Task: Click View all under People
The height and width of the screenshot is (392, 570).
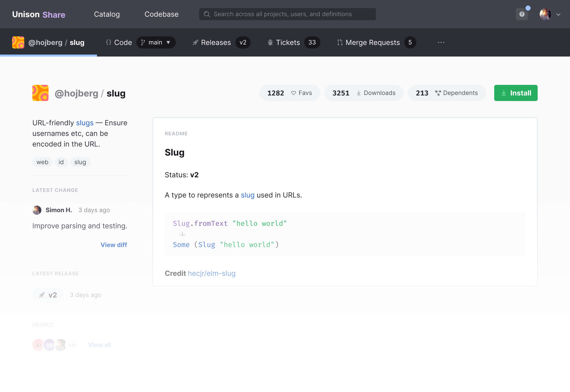Action: [99, 345]
